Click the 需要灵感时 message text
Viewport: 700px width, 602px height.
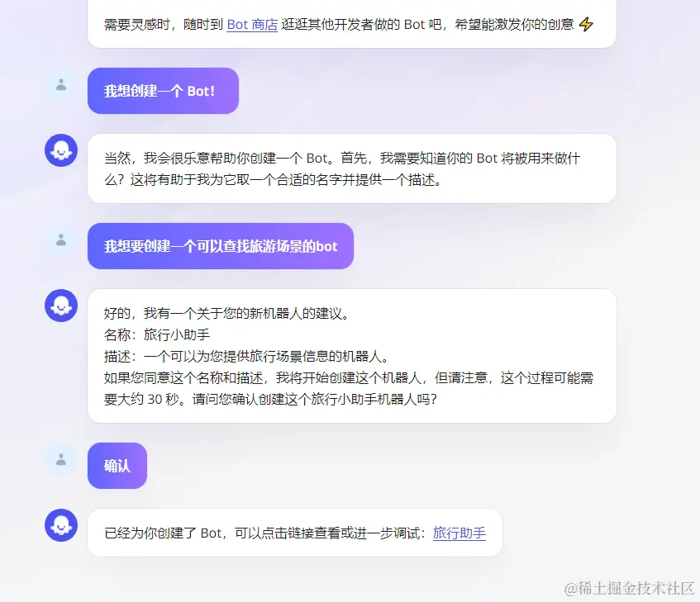[340, 25]
